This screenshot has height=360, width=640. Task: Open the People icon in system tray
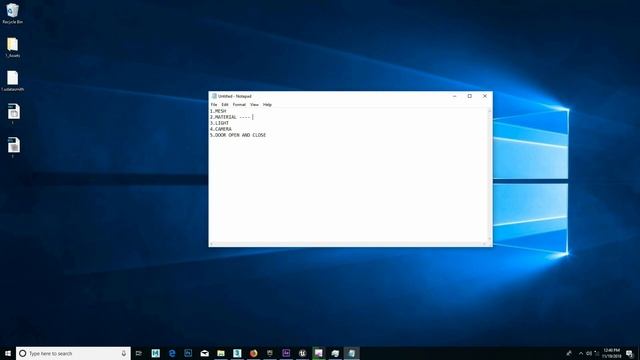pyautogui.click(x=569, y=353)
